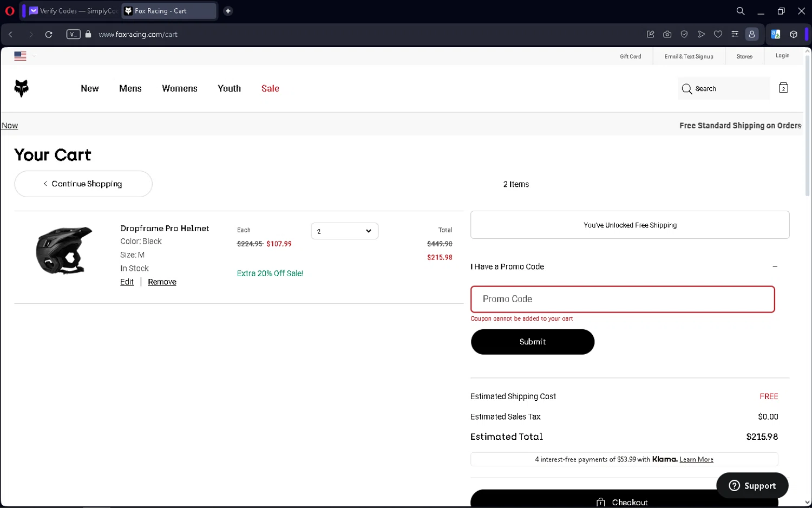Go forward to the next page
This screenshot has width=812, height=508.
click(x=31, y=34)
